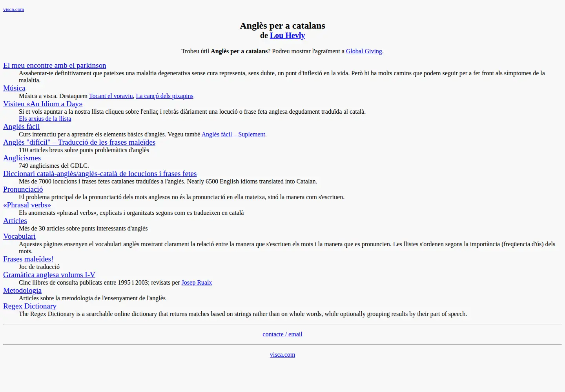The height and width of the screenshot is (392, 565).
Task: Visit the Lou Hevly author link
Action: [287, 35]
